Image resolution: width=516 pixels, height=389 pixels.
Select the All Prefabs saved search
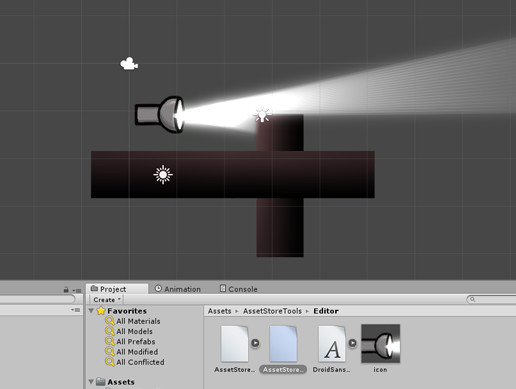pos(136,341)
